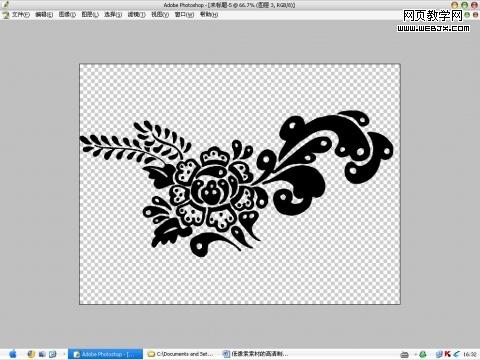Screen dimensions: 480x360
Task: Click the green tray icon
Action: 423,354
